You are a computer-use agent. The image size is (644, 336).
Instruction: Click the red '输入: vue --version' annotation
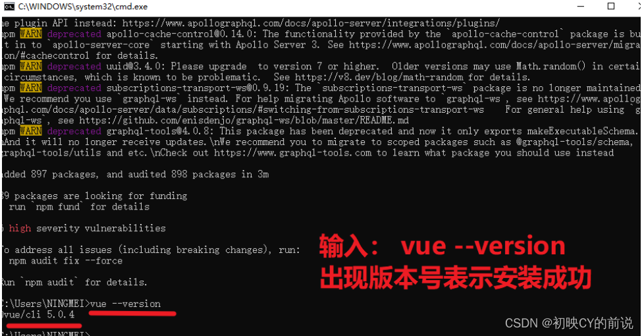tap(443, 246)
